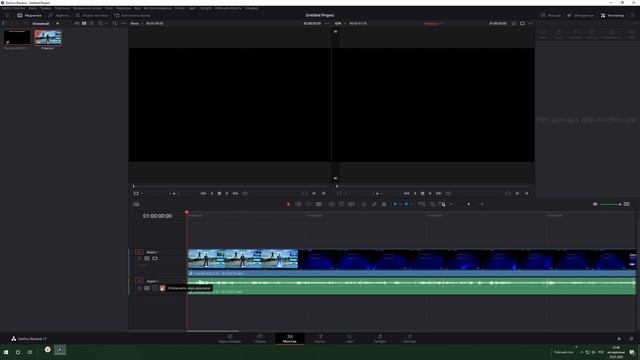Open the Файл menu

pyautogui.click(x=32, y=8)
